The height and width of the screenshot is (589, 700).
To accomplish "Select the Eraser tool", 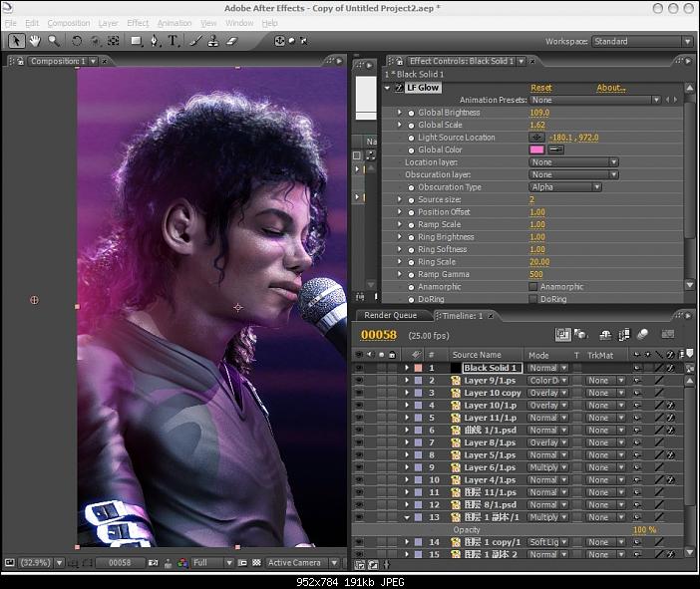I will 231,41.
